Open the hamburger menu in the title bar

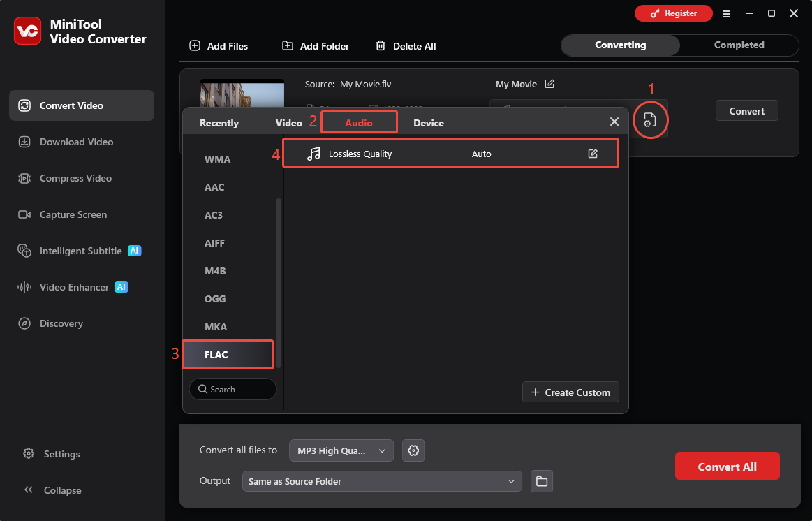coord(727,14)
